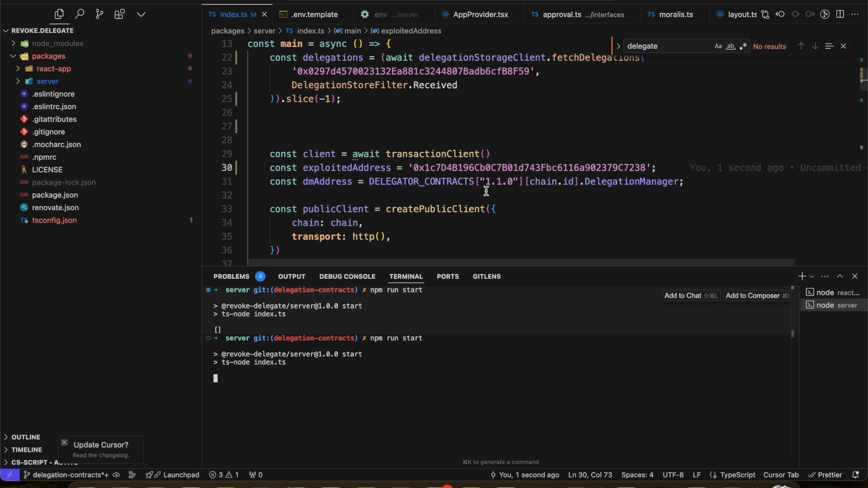Open the Search view icon
Image resolution: width=868 pixels, height=488 pixels.
coord(80,14)
